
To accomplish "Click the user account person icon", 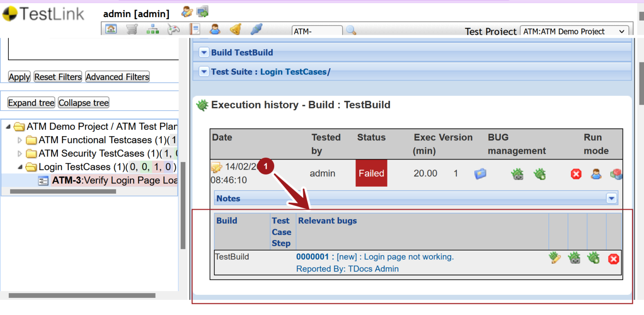I will click(215, 28).
